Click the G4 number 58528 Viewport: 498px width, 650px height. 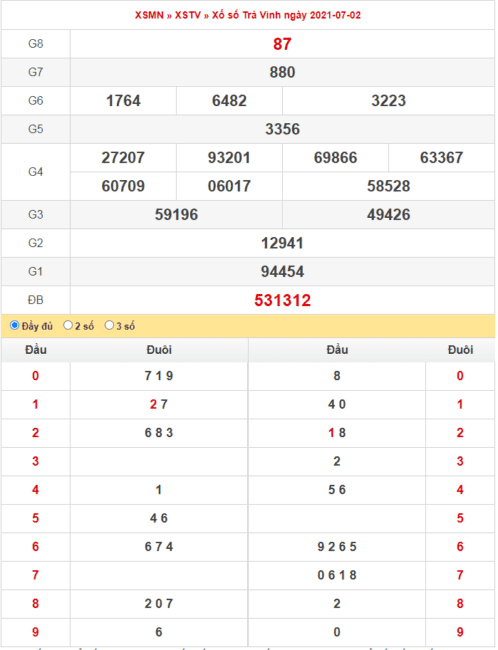coord(389,186)
